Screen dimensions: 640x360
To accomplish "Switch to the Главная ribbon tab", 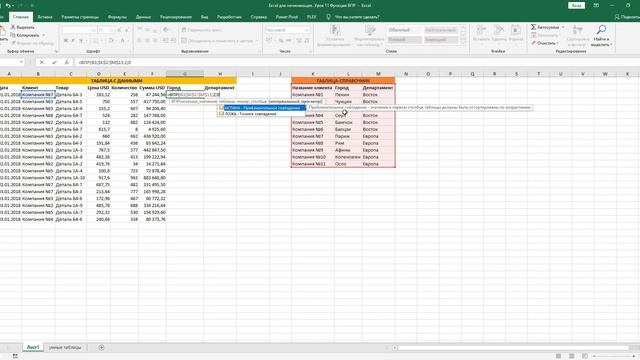I will tap(21, 17).
